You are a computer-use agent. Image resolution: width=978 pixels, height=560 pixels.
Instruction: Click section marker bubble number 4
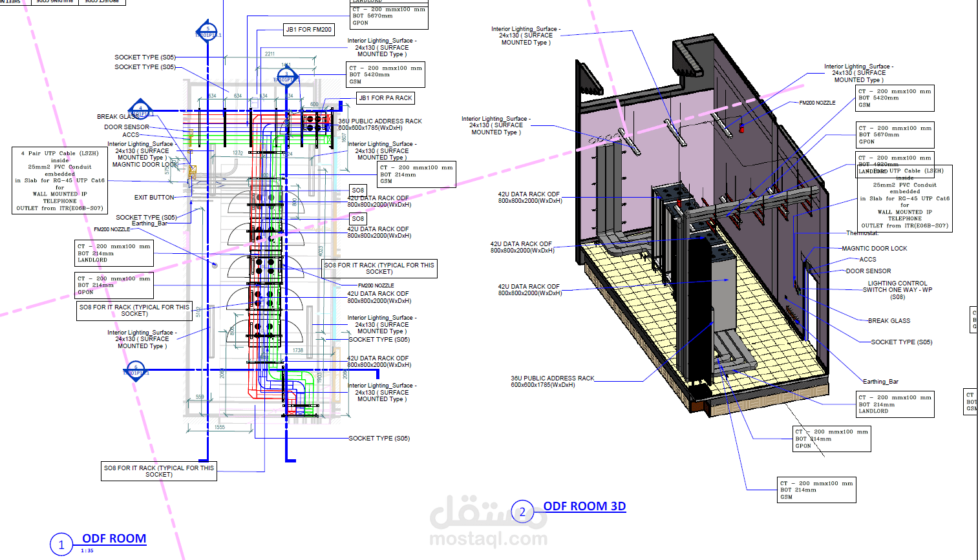point(140,110)
